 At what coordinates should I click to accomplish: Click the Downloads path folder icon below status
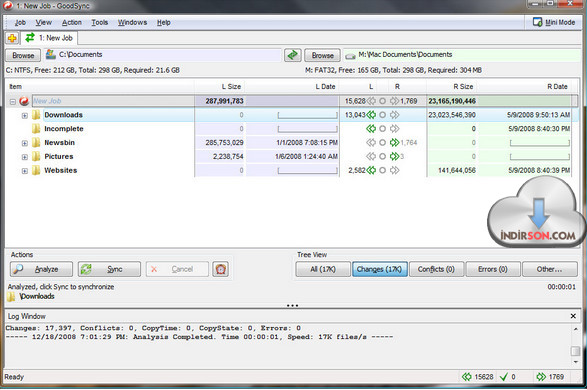coord(12,297)
